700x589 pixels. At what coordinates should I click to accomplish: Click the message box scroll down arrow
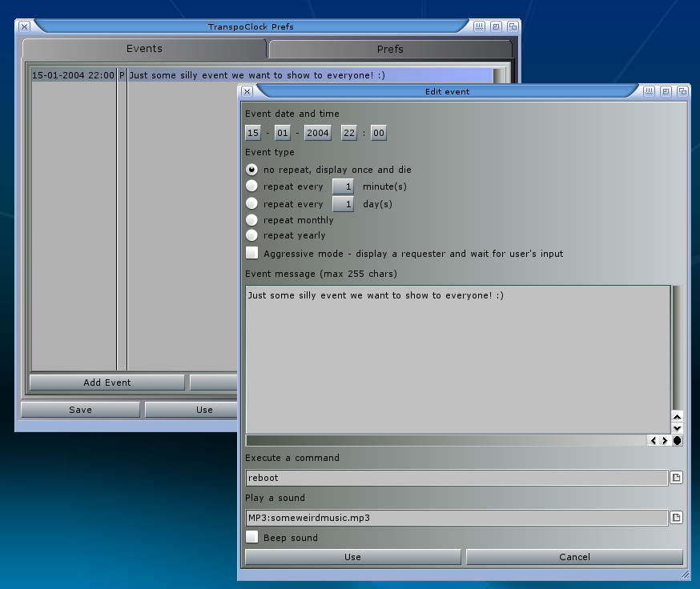pos(677,428)
